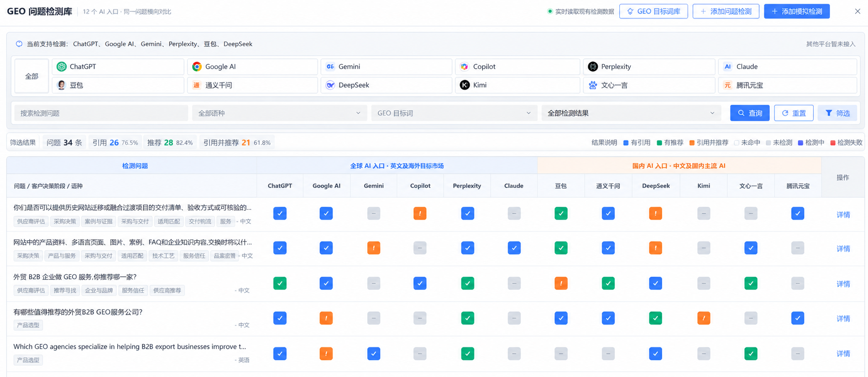Viewport: 868px width, 377px height.
Task: Click the 全球 AI 入口 column group header
Action: (397, 166)
